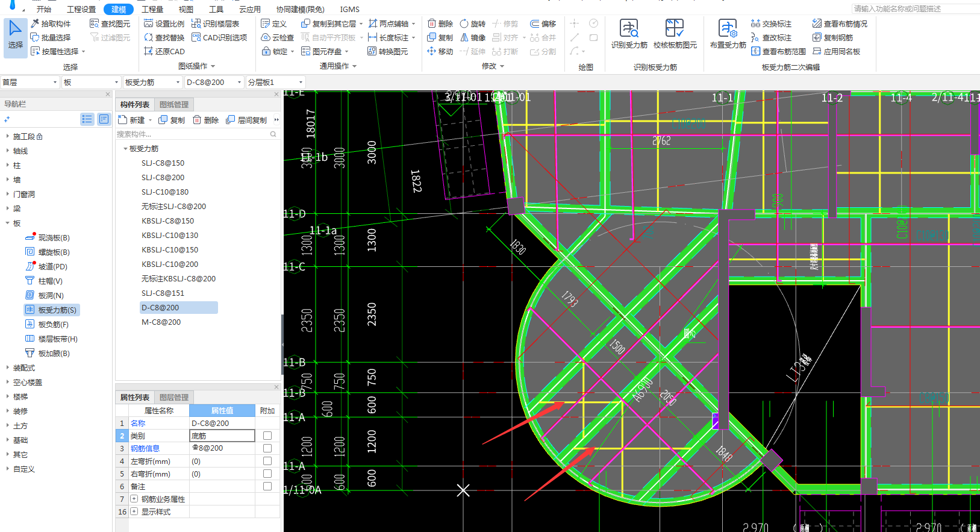Close the 导航栏 panel
Image resolution: width=980 pixels, height=532 pixels.
pos(108,94)
